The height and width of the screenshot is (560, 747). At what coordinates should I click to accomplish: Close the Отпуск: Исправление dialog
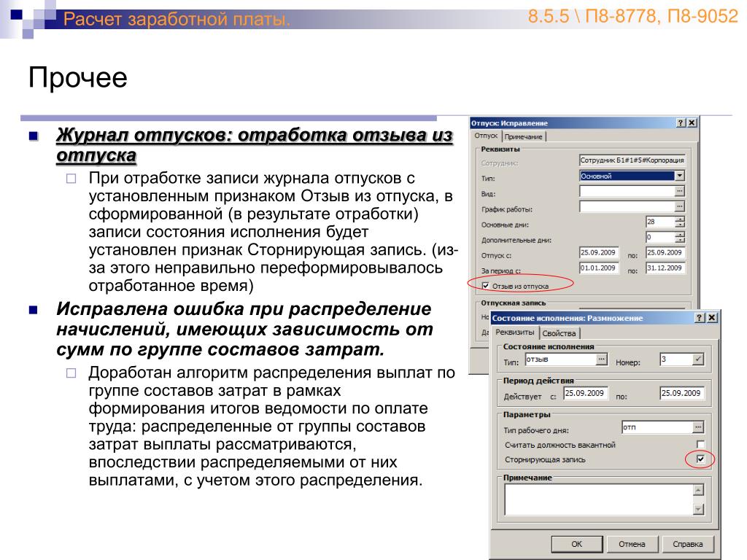[x=692, y=122]
